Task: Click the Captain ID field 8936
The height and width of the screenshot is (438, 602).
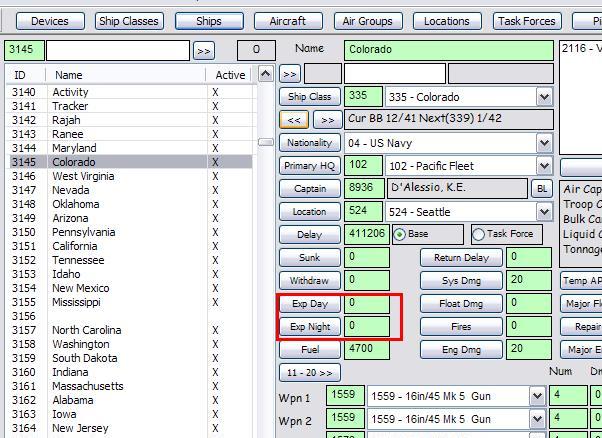Action: (x=364, y=188)
